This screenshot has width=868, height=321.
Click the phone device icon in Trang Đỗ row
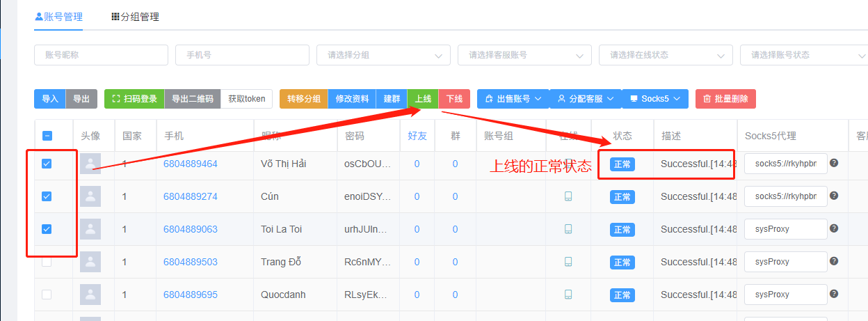click(568, 262)
